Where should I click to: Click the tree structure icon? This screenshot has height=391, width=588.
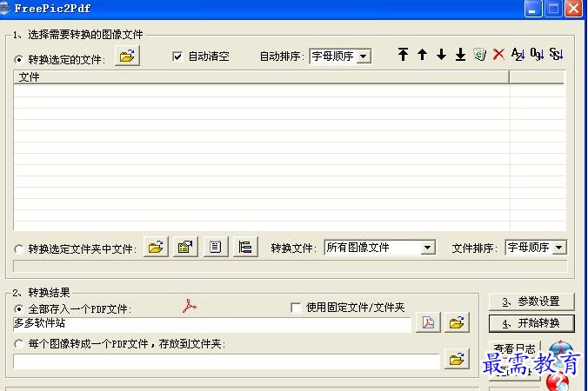pyautogui.click(x=245, y=247)
